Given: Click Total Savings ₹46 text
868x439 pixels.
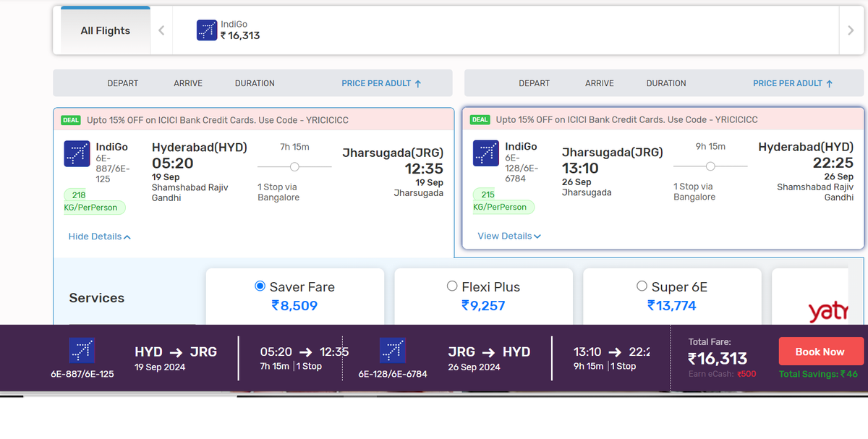Looking at the screenshot, I should (818, 374).
